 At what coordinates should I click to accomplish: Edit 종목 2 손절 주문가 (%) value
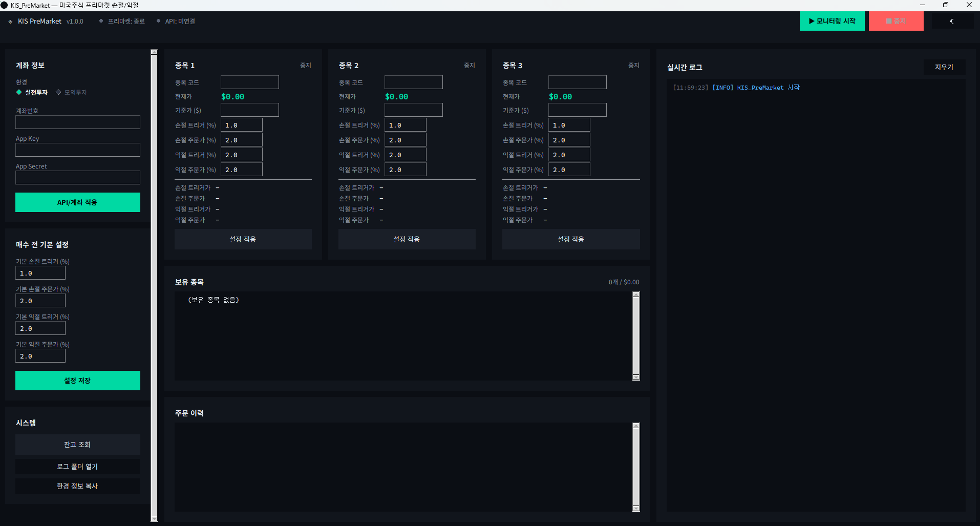406,140
